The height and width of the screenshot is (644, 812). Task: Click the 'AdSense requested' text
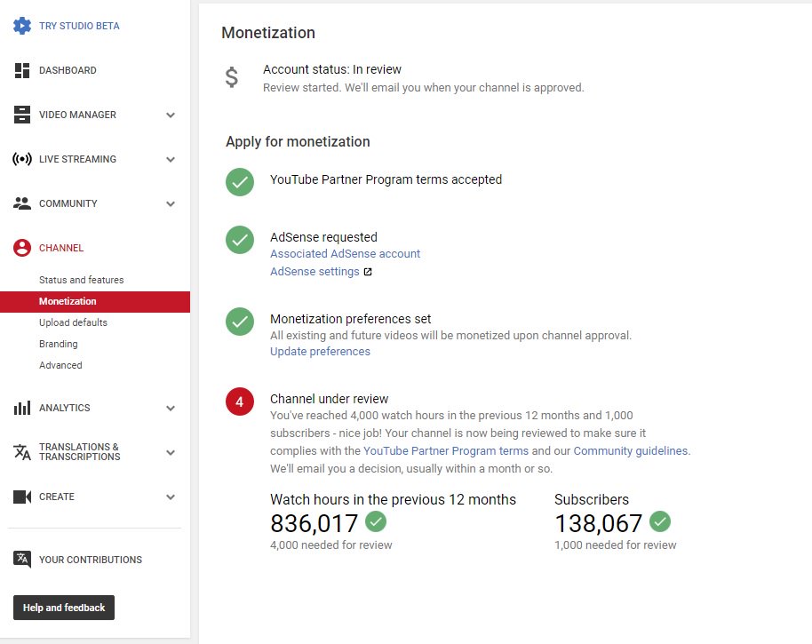click(323, 237)
